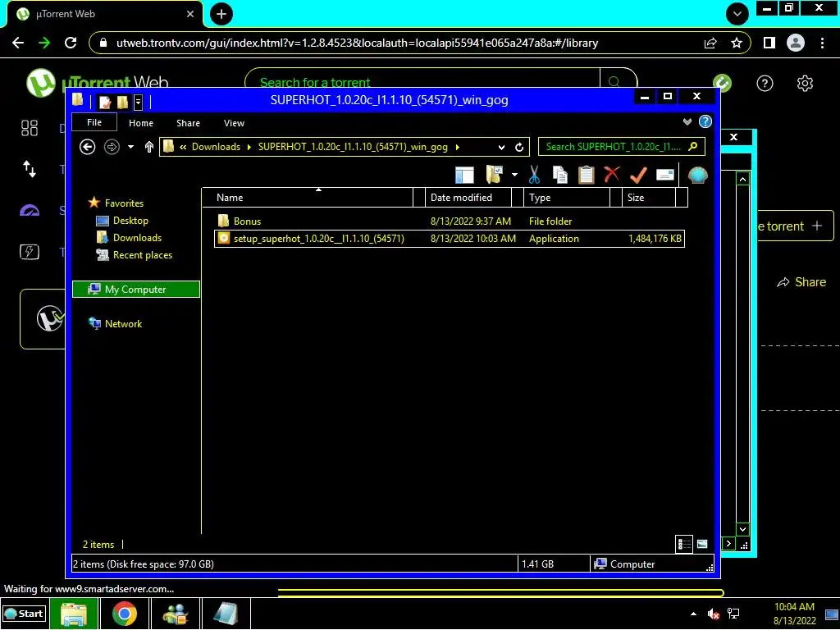Open the Chrome three-dot menu
The width and height of the screenshot is (840, 630).
pyautogui.click(x=822, y=43)
